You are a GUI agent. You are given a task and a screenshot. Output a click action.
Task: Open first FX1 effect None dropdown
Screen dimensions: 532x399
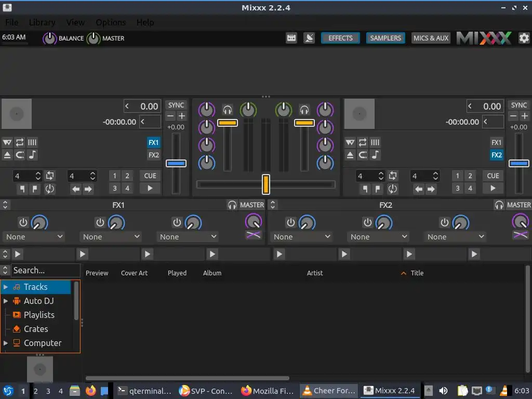pyautogui.click(x=34, y=237)
